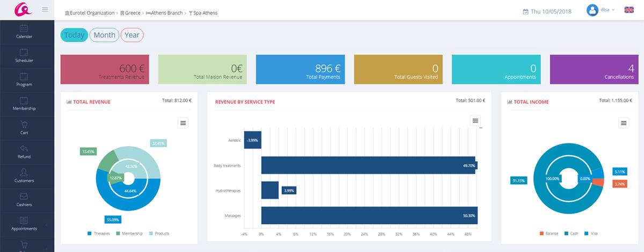Image resolution: width=644 pixels, height=252 pixels.
Task: Click the 12.45% Membership donut label
Action: pyautogui.click(x=88, y=152)
